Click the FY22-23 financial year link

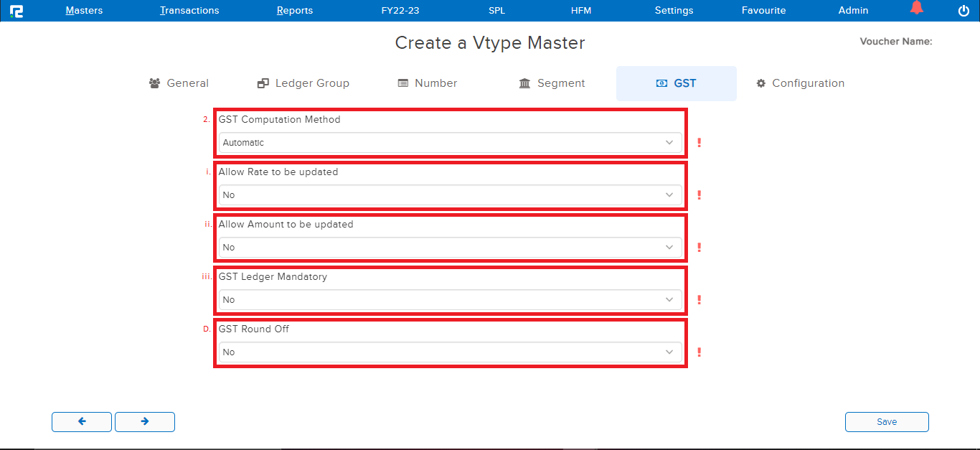pyautogui.click(x=400, y=11)
